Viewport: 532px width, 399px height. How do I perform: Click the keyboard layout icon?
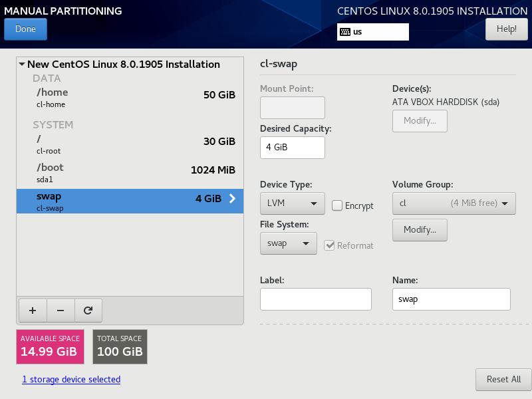click(345, 32)
